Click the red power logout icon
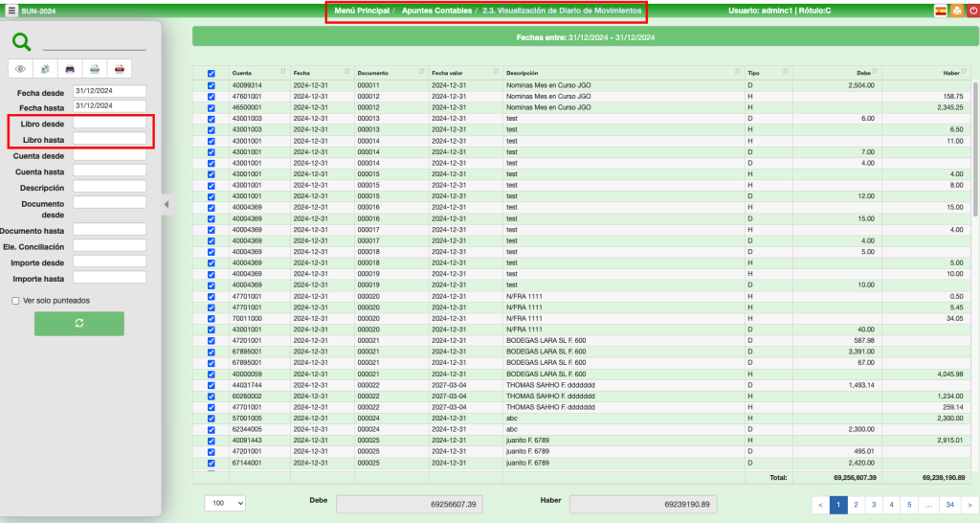This screenshot has width=980, height=523. pos(971,11)
